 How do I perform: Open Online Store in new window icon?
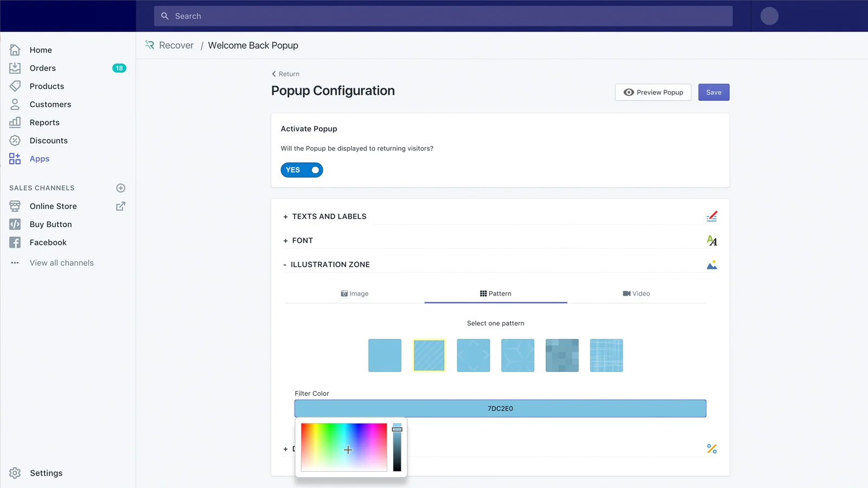[121, 206]
